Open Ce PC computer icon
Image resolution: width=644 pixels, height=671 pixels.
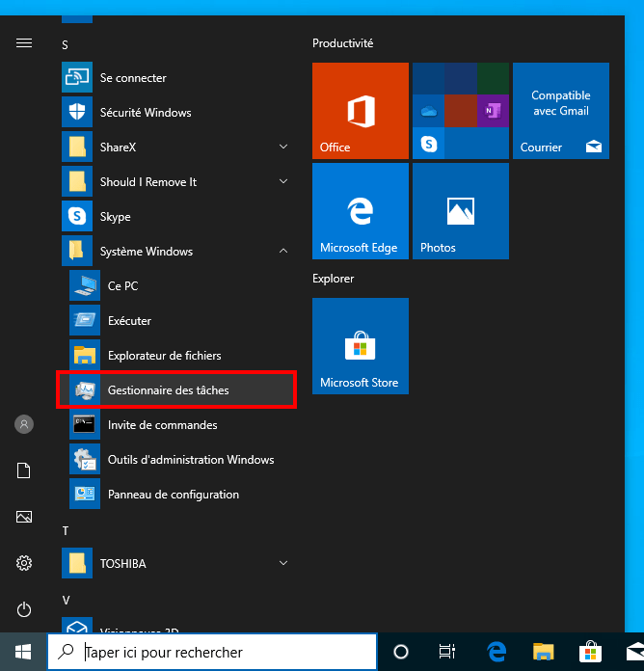pos(85,285)
